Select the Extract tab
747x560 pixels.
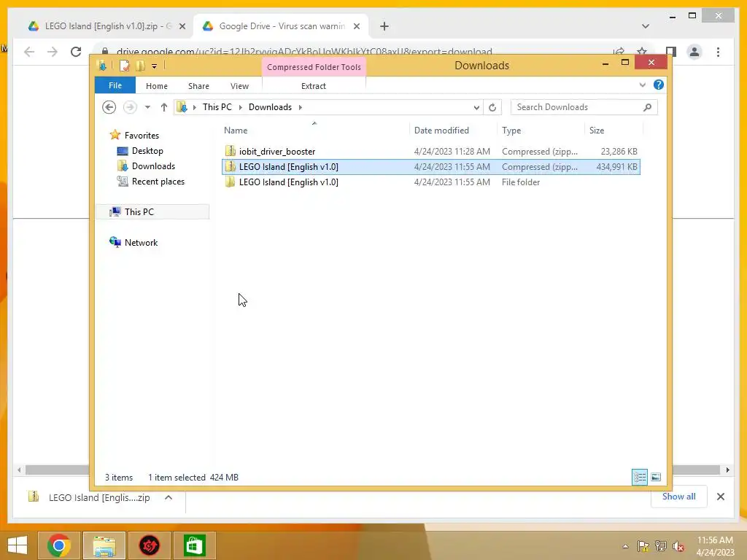(313, 86)
